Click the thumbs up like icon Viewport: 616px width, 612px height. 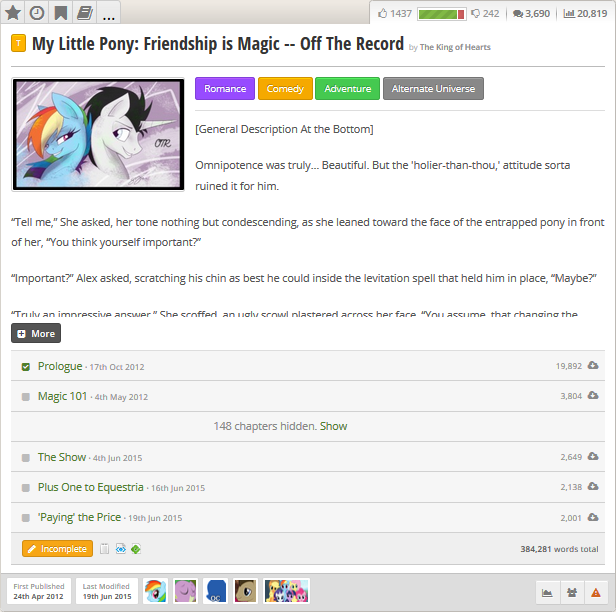[x=382, y=14]
